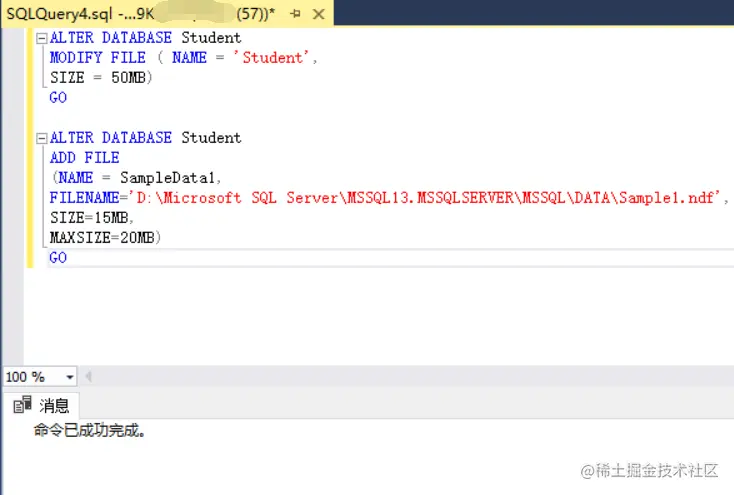Switch to the 消息 messages tab
734x495 pixels.
(x=42, y=405)
